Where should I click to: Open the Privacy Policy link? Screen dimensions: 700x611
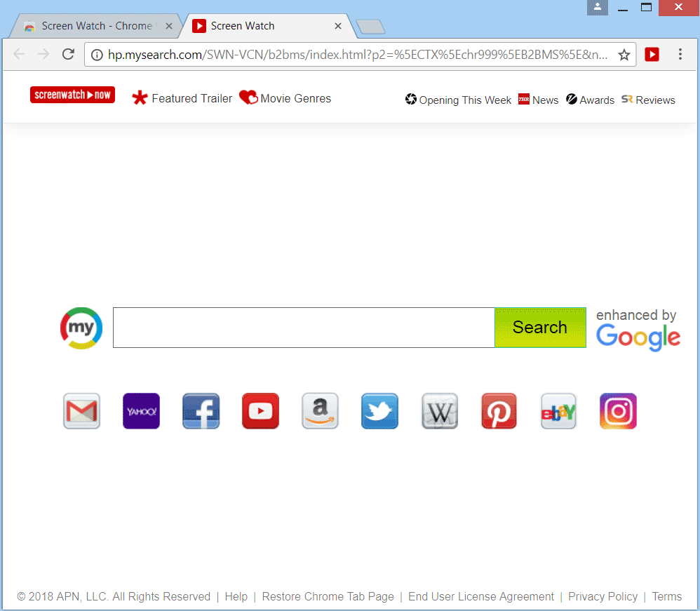[603, 596]
